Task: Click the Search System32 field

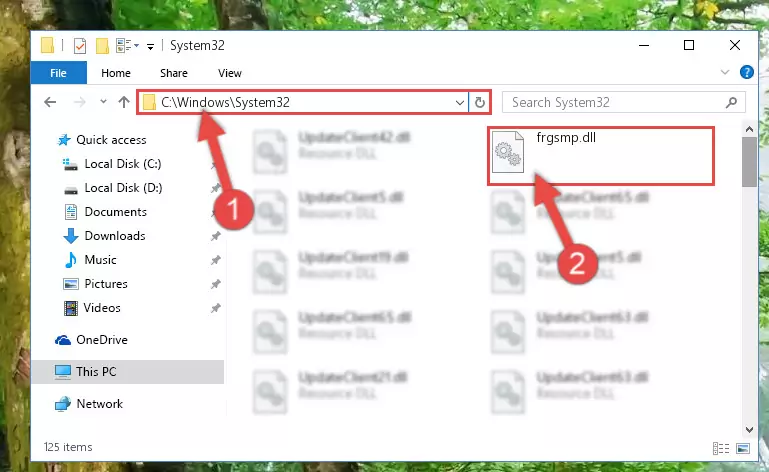Action: point(624,103)
